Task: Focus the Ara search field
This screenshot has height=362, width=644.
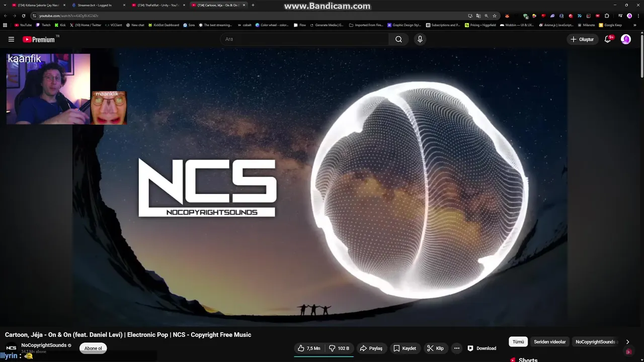Action: point(304,39)
